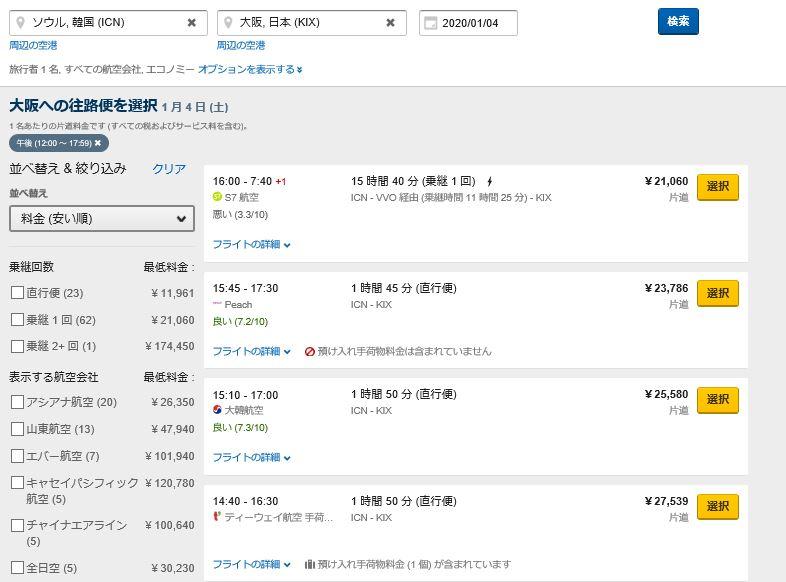
Task: Enable the チャイナエアライン (5) filter
Action: coord(18,525)
